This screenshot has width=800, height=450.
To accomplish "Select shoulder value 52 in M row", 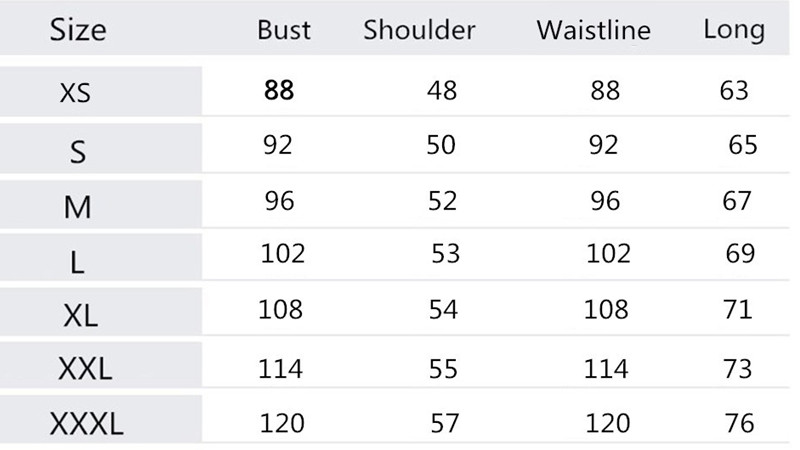I will [x=442, y=201].
